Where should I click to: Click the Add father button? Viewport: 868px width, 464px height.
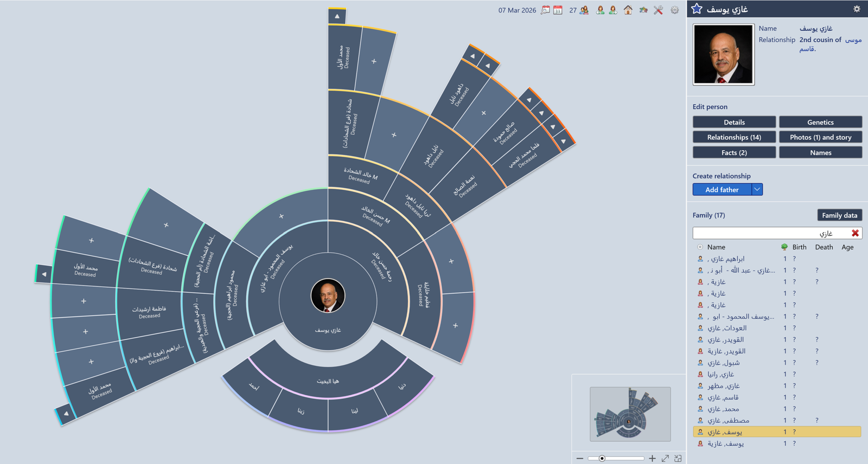coord(722,190)
